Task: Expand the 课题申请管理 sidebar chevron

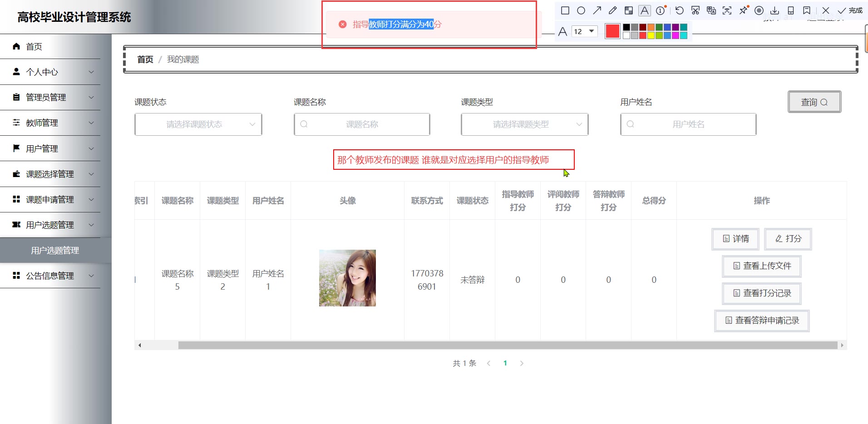Action: (x=91, y=199)
